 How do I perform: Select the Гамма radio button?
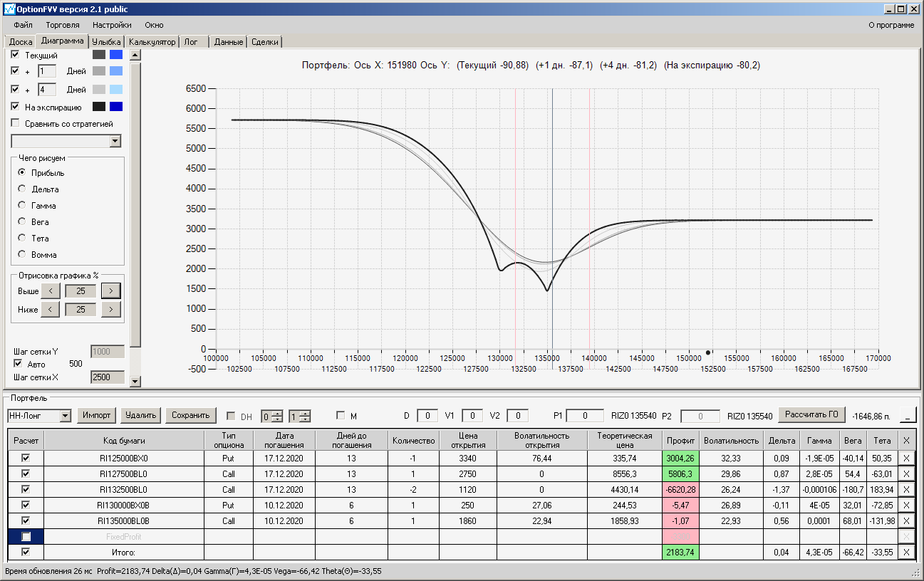[22, 206]
